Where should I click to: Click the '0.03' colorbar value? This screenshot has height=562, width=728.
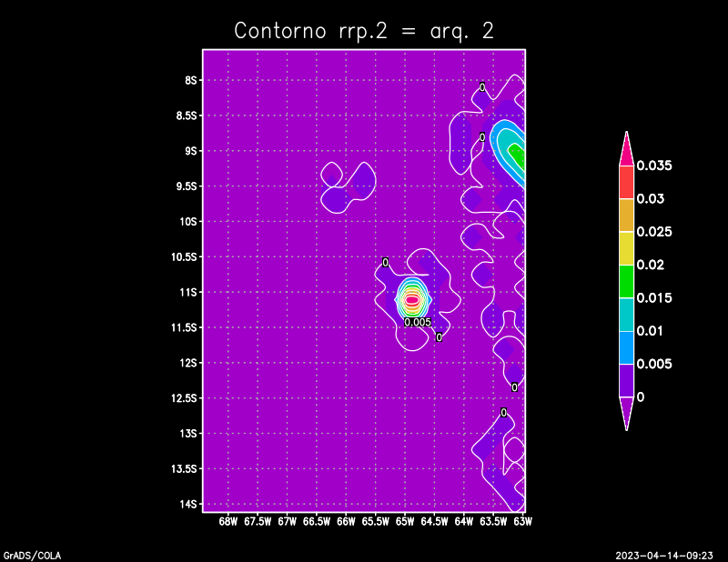pyautogui.click(x=651, y=198)
